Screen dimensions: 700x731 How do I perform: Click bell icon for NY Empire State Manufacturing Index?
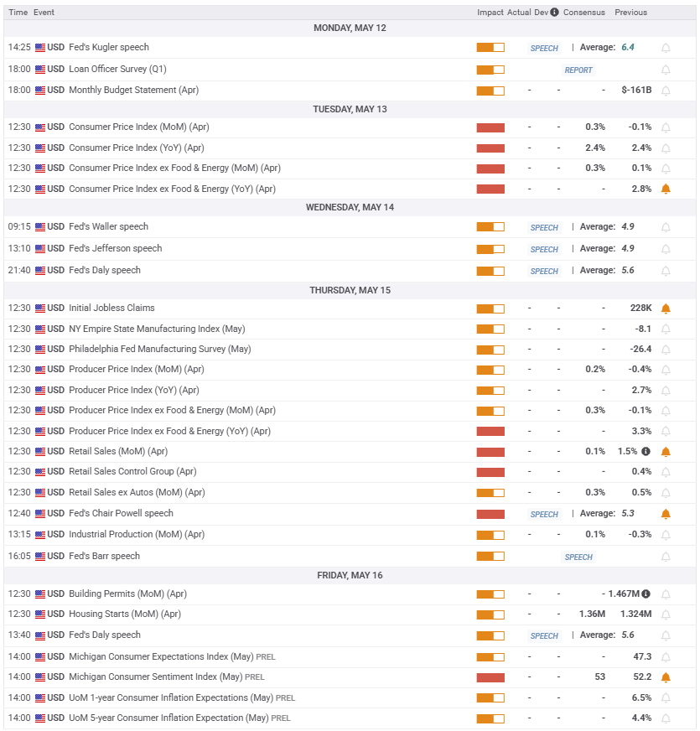tap(666, 329)
